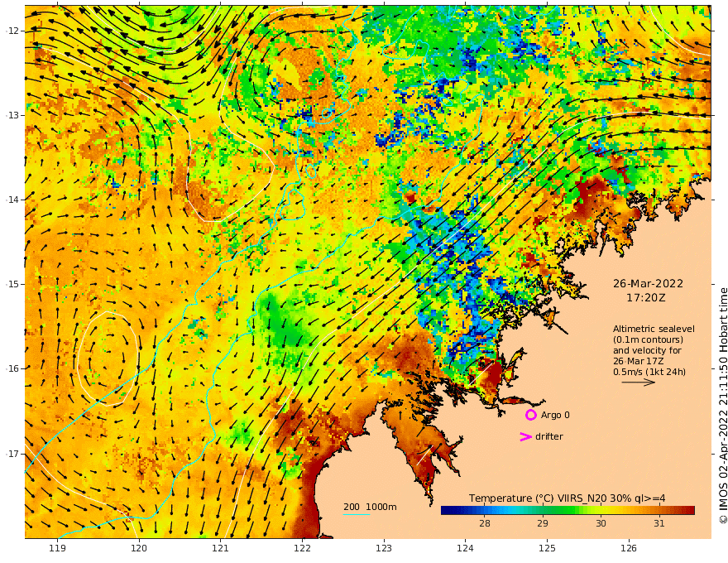Click the latitude axis label -16
The height and width of the screenshot is (563, 728).
[x=12, y=368]
